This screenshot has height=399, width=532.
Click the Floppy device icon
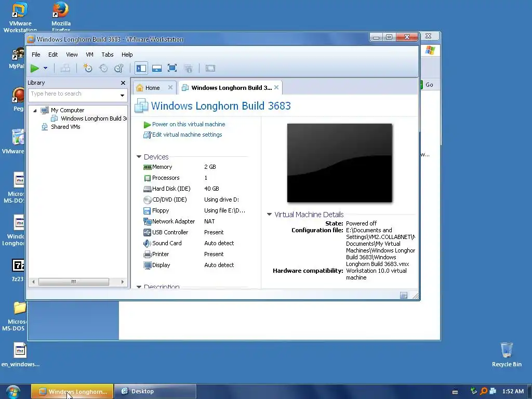click(147, 211)
